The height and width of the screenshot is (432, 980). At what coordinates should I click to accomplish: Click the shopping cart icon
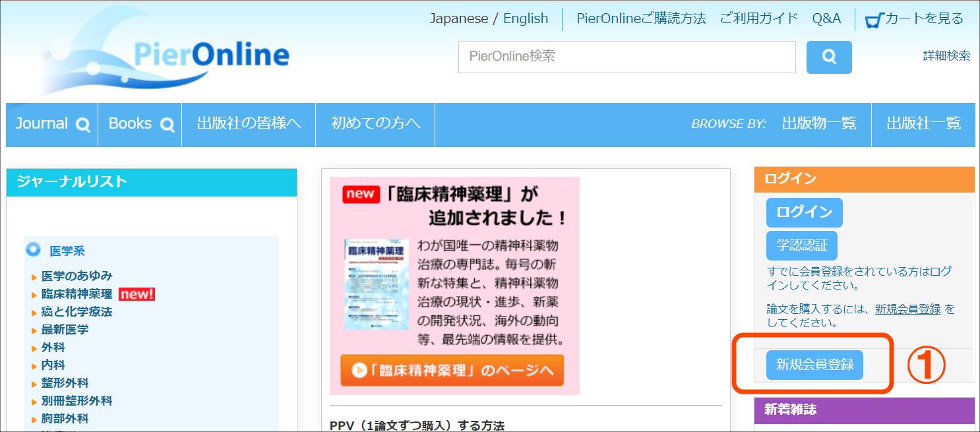(874, 20)
